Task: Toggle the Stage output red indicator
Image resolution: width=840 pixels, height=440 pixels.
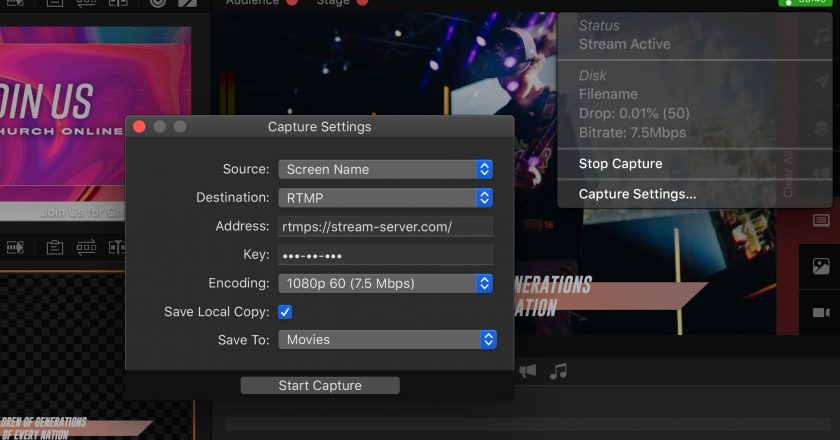Action: 363,2
